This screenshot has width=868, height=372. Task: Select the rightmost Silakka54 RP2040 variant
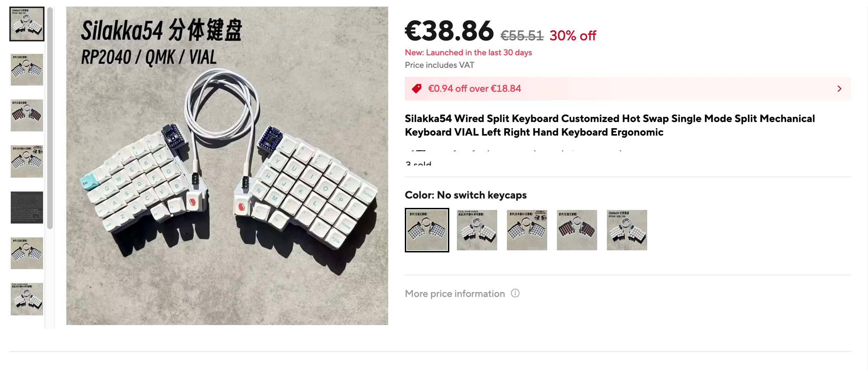(x=627, y=230)
